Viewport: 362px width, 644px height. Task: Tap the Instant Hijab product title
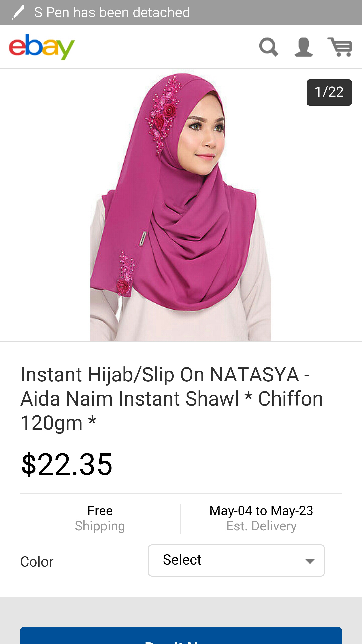171,399
